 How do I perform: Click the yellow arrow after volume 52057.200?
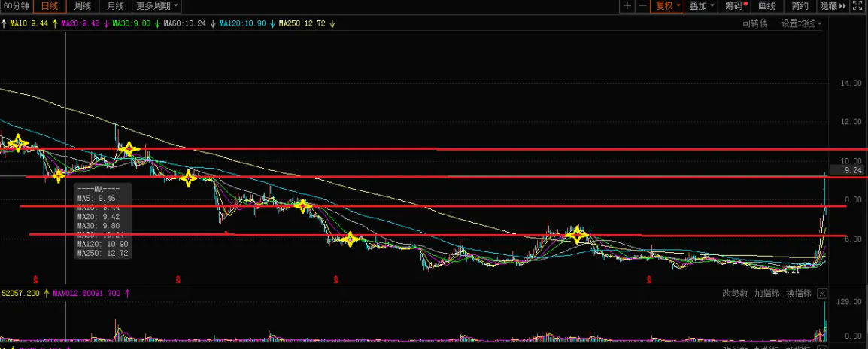47,293
